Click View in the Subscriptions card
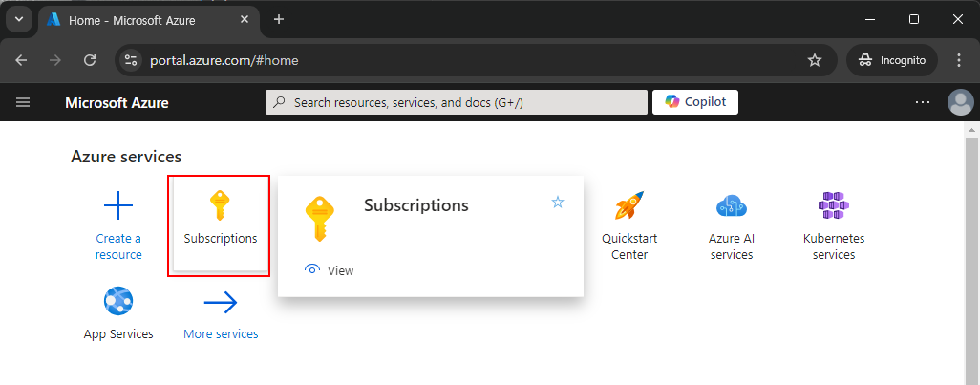This screenshot has width=980, height=385. 330,270
